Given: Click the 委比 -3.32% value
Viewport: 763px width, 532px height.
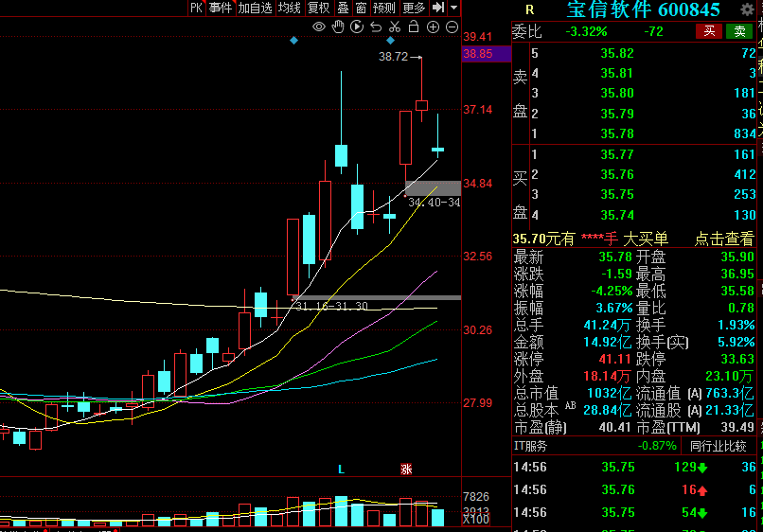Looking at the screenshot, I should click(586, 31).
